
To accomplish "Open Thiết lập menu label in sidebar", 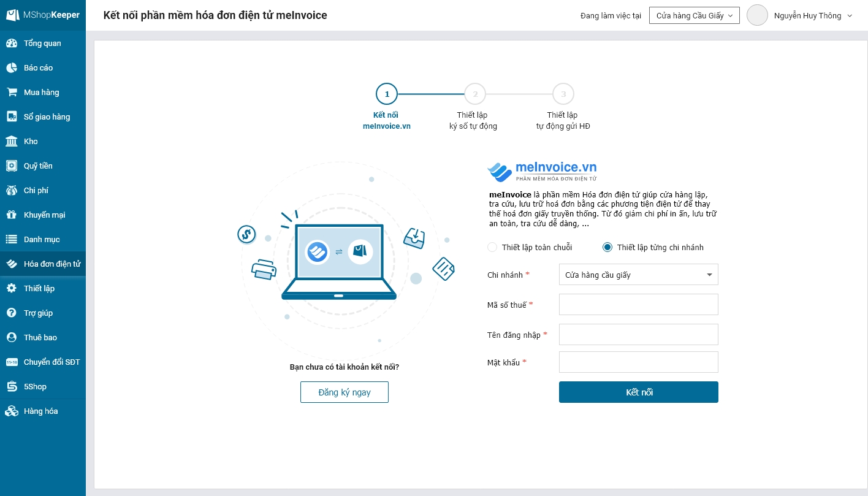I will point(39,289).
